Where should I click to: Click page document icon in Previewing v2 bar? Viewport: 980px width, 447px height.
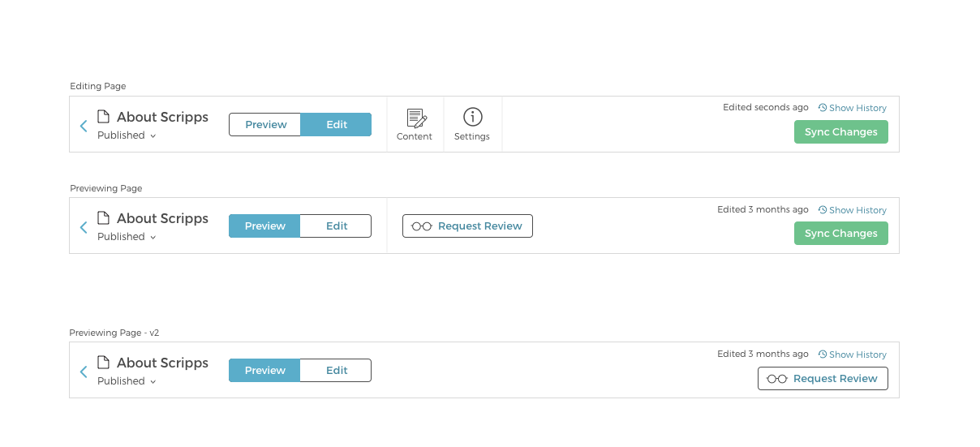point(103,362)
